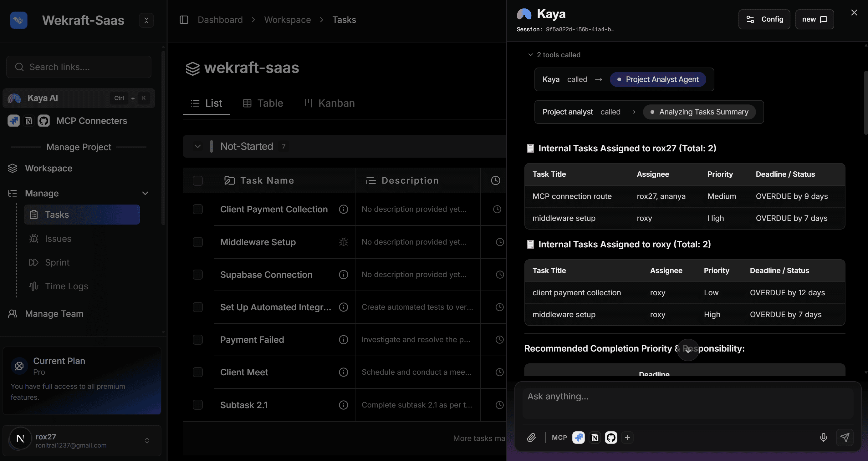Screen dimensions: 868x461
Task: Click the clock column header icon
Action: click(495, 180)
